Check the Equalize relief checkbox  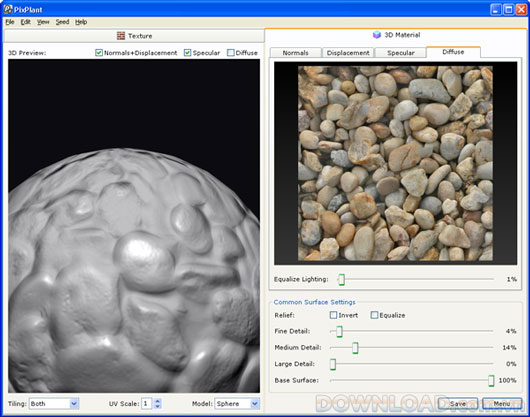(x=374, y=315)
